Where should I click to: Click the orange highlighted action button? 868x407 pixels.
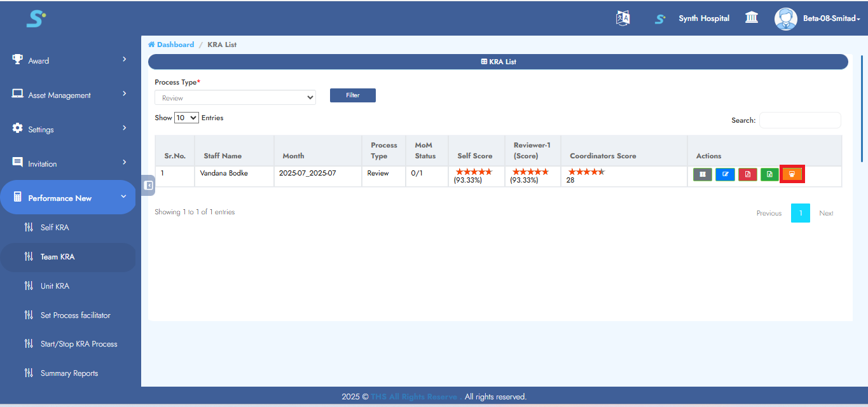click(792, 174)
